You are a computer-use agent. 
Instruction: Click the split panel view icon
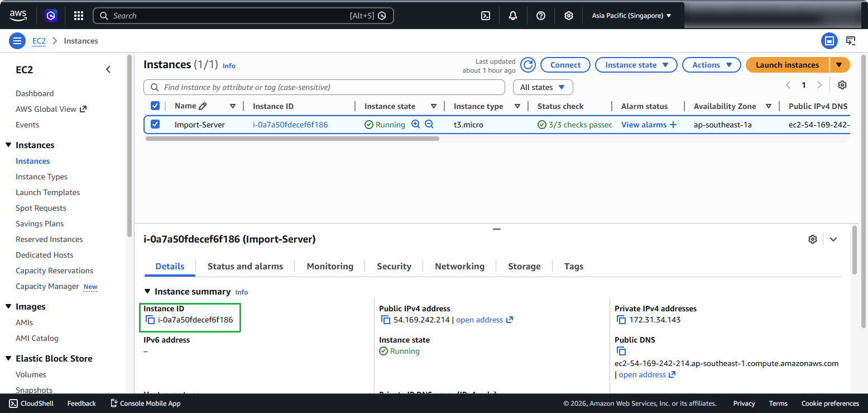[x=829, y=41]
